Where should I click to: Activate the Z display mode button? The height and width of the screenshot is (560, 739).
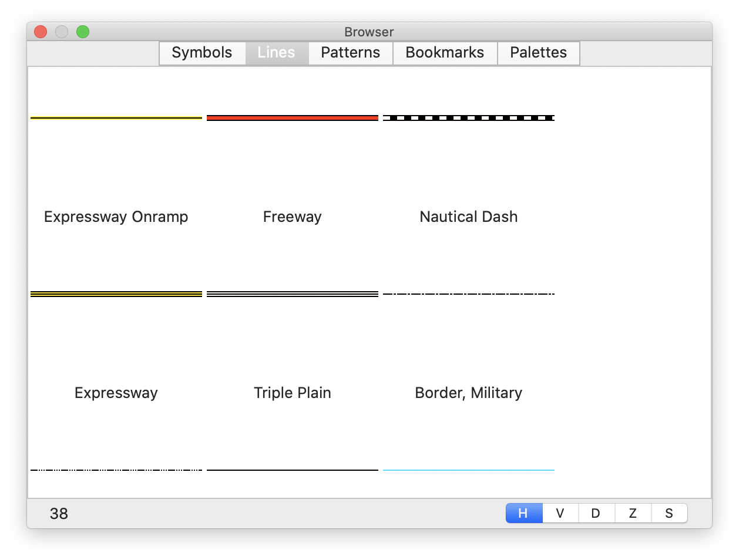633,512
